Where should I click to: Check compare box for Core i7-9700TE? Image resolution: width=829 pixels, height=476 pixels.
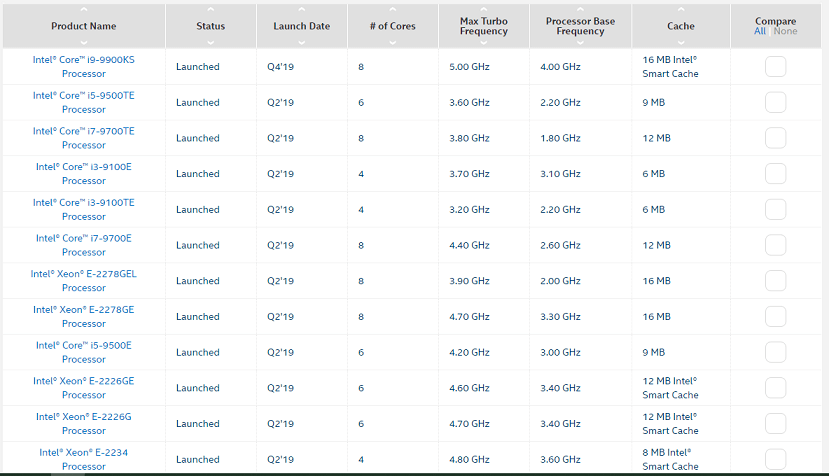point(775,138)
